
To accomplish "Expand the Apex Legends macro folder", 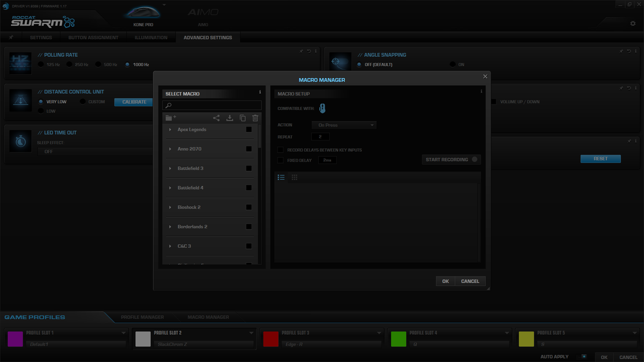I will [170, 129].
